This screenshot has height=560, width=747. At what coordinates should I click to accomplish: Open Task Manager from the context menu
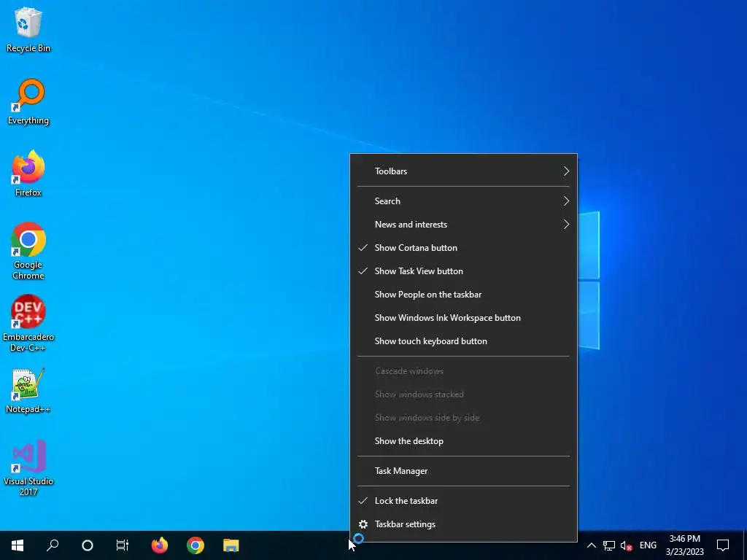pyautogui.click(x=463, y=471)
